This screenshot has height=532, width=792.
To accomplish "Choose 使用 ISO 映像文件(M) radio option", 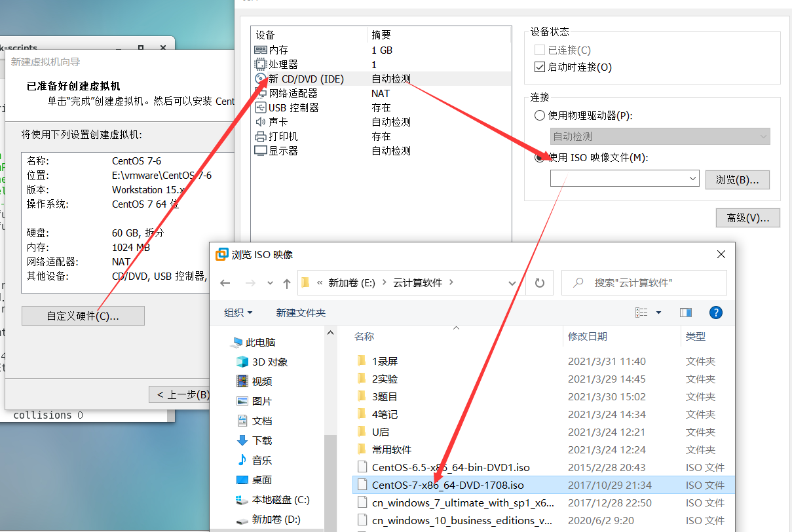I will tap(540, 157).
